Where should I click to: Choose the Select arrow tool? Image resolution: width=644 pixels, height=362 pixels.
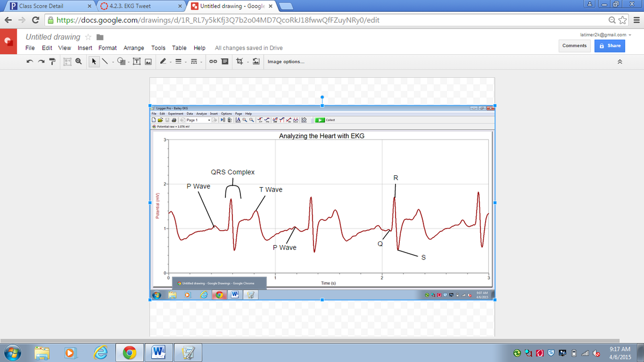coord(94,62)
